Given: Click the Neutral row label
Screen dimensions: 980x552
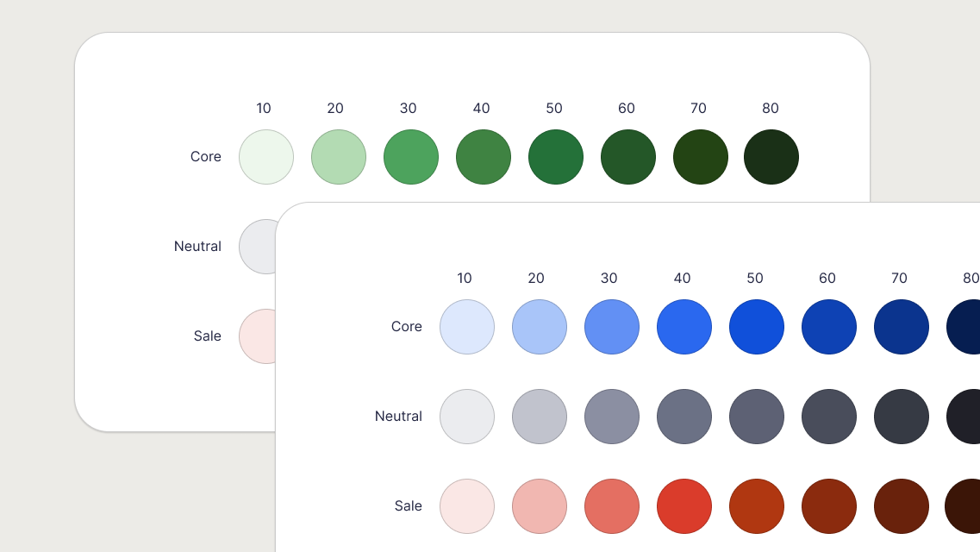Looking at the screenshot, I should [398, 416].
